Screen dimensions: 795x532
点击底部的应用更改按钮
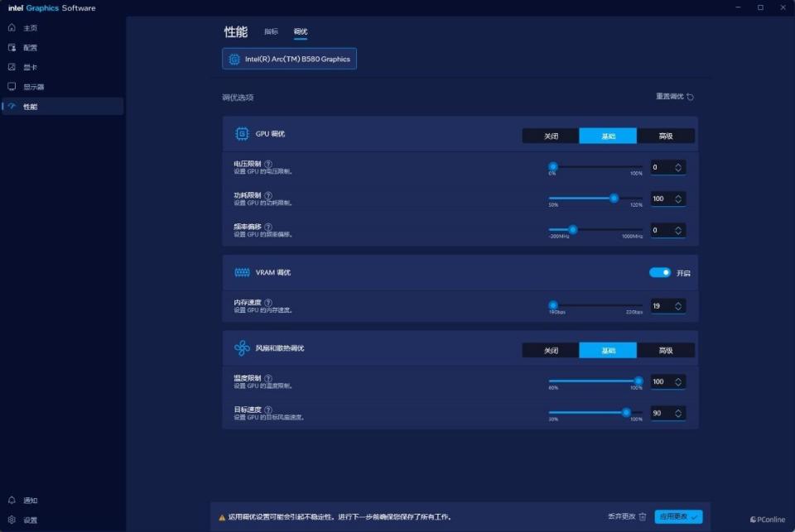coord(677,517)
